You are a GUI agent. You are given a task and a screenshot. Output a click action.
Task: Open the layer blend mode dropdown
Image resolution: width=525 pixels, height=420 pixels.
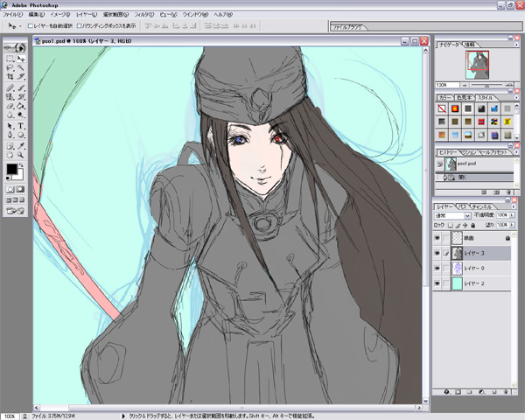coord(452,215)
